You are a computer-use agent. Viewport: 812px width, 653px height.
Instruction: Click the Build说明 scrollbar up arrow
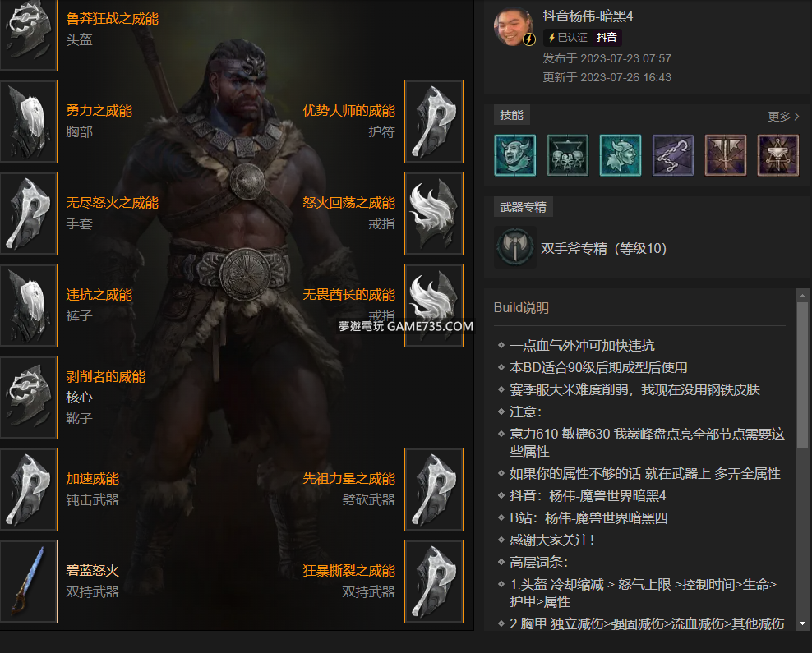pos(802,296)
